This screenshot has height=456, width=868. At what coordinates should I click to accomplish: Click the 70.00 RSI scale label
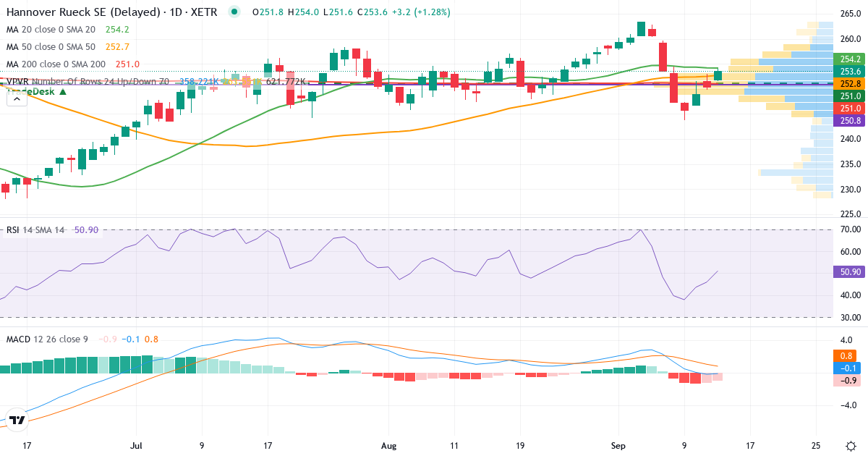point(851,229)
